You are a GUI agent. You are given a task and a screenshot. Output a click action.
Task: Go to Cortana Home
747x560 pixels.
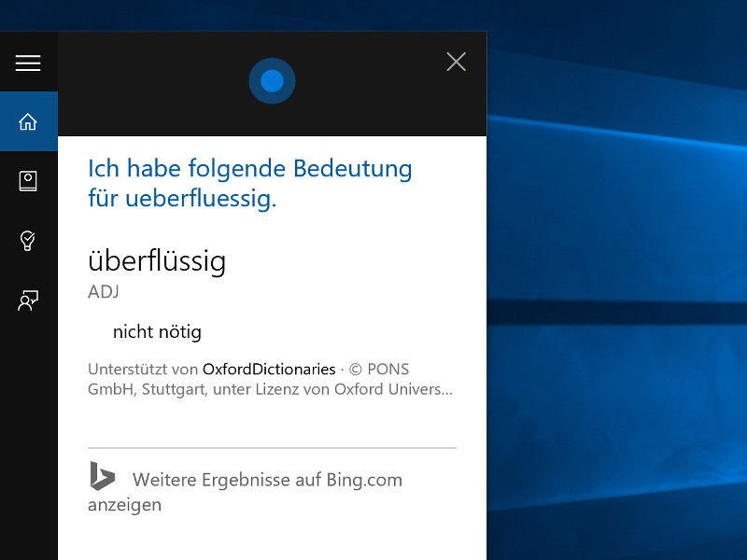[x=28, y=121]
